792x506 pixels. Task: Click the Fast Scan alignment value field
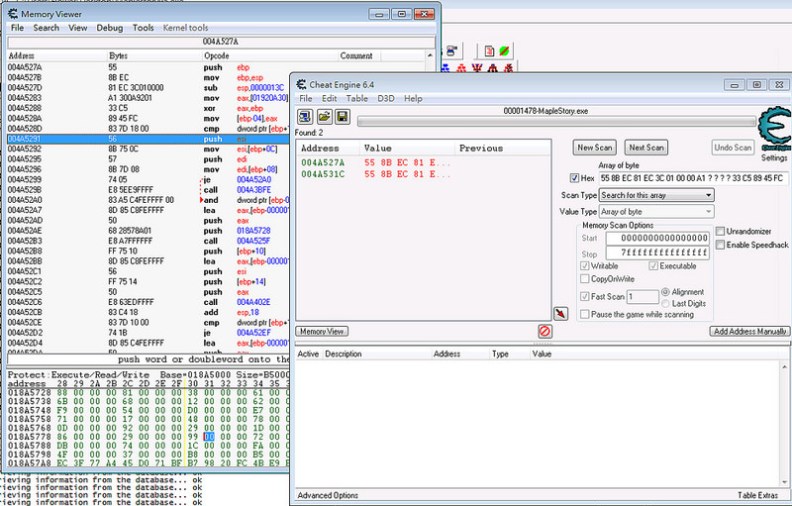pos(642,296)
